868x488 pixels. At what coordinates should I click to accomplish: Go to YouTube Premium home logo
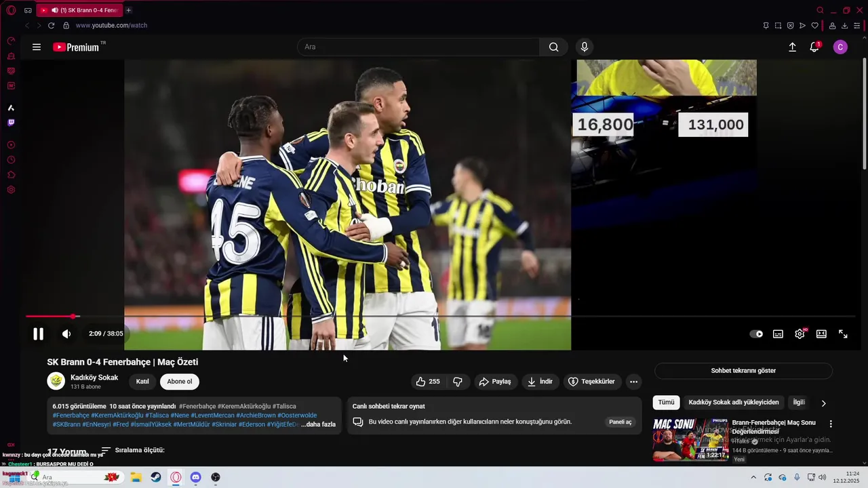point(77,47)
